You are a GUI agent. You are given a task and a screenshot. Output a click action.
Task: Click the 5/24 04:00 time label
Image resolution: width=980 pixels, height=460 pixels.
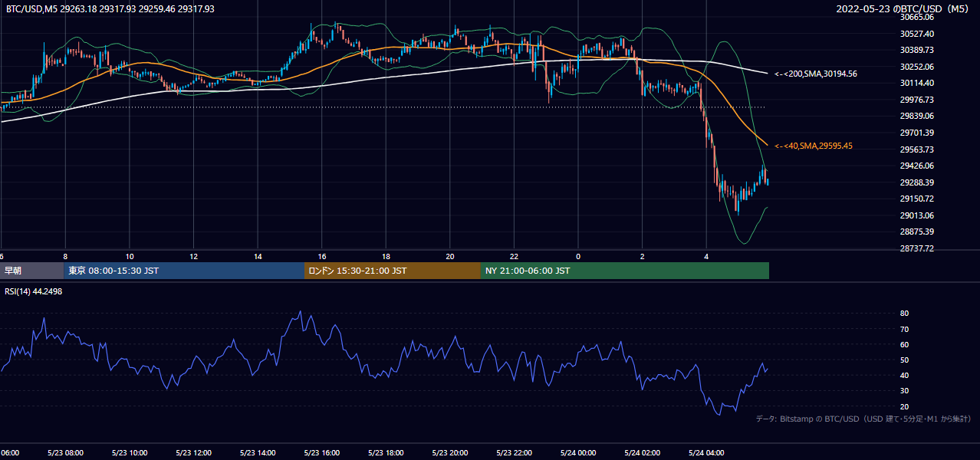click(706, 453)
